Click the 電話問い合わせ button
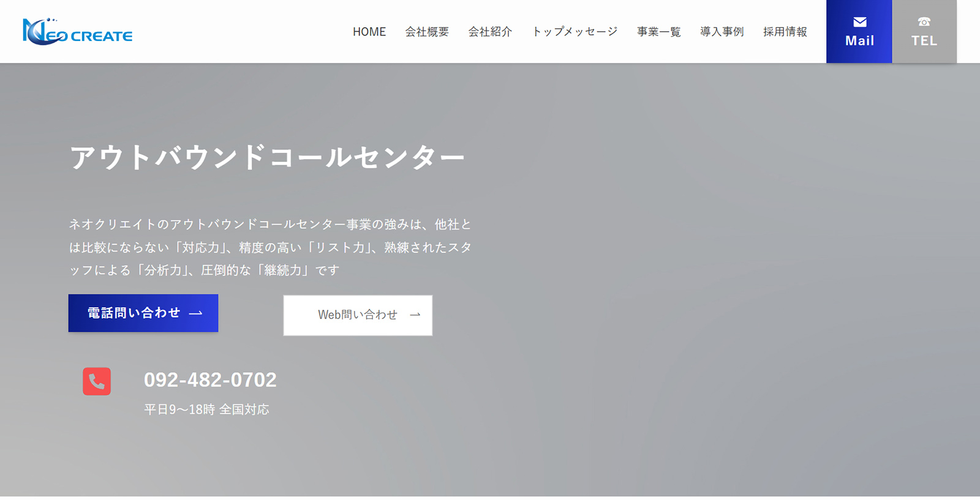Viewport: 980px width, 500px height. [143, 313]
